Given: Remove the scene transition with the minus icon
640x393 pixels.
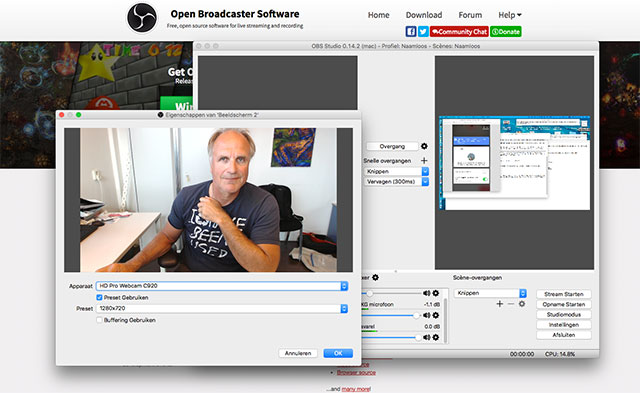Looking at the screenshot, I should coord(511,304).
